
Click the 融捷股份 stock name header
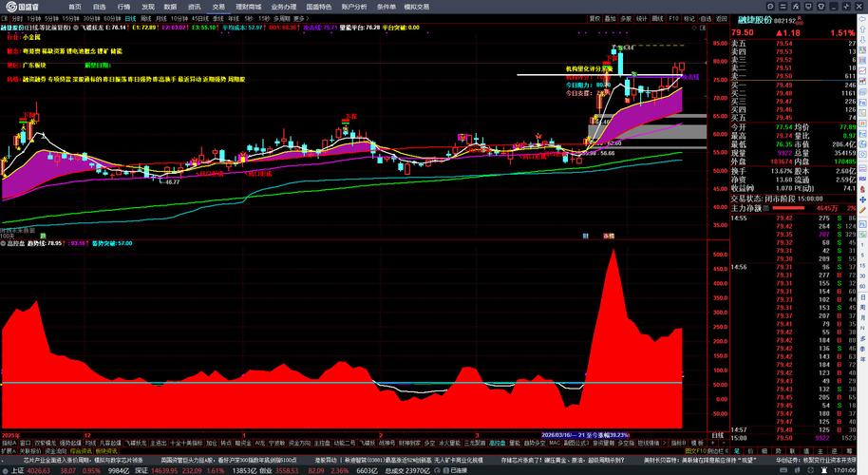pos(755,20)
